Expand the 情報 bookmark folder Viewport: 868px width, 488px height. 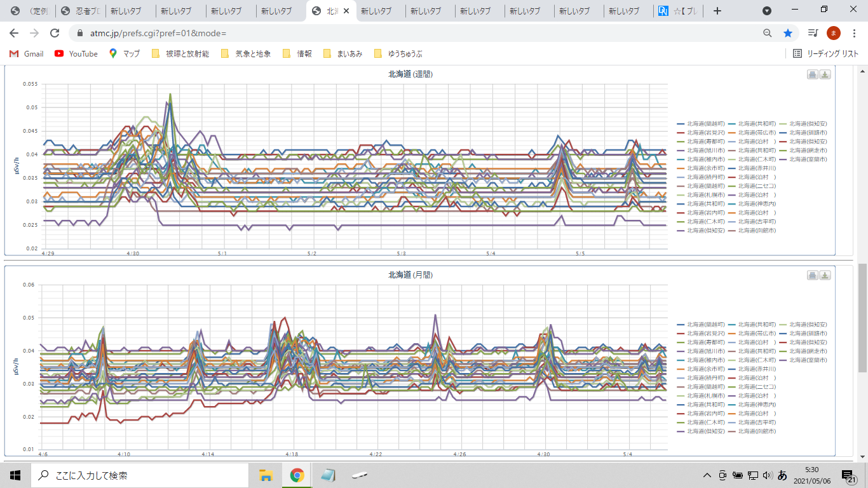coord(297,54)
